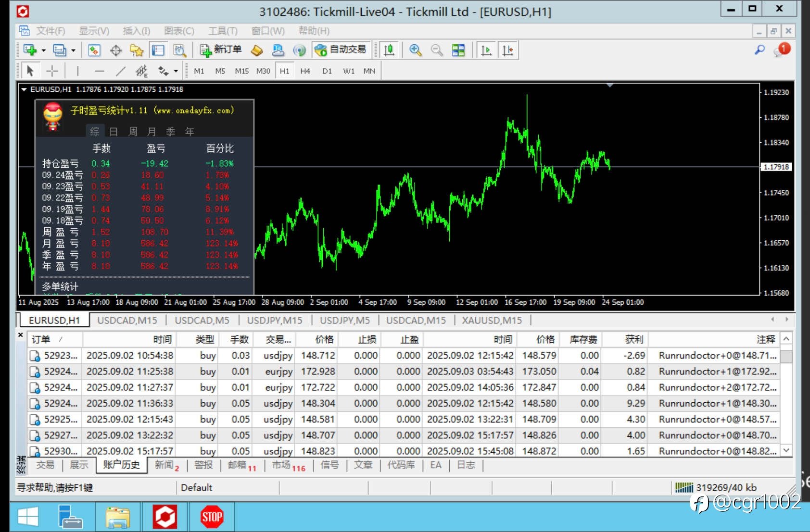Select the horizontal line drawing tool
Image resolution: width=810 pixels, height=532 pixels.
(x=99, y=71)
